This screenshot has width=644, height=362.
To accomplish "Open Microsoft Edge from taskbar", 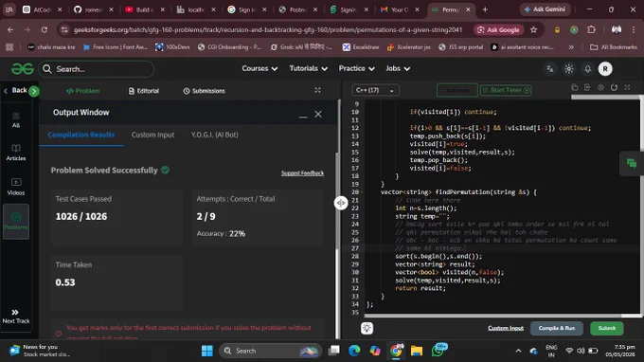I will 354,351.
